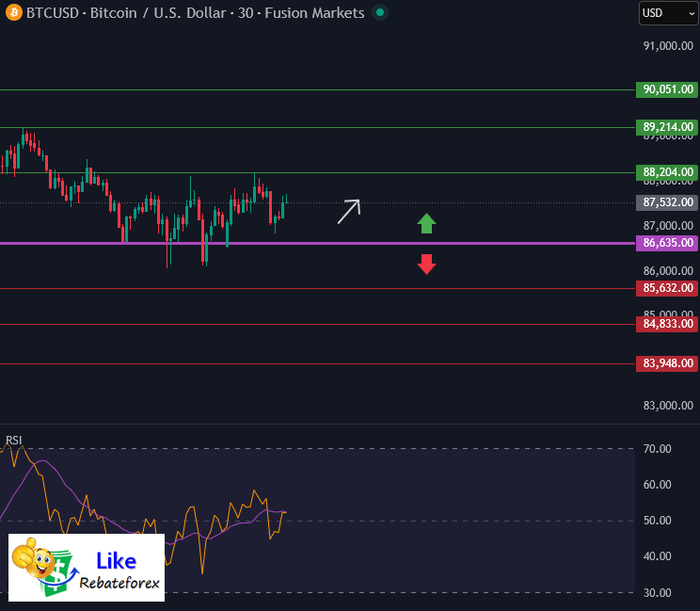
Task: Click the RSI 30.00 scale value
Action: (x=657, y=593)
